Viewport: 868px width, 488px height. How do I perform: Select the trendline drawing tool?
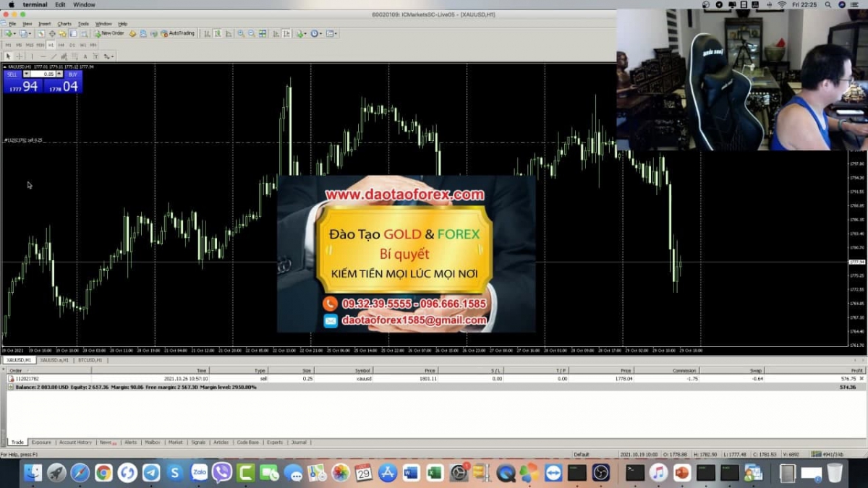click(54, 56)
